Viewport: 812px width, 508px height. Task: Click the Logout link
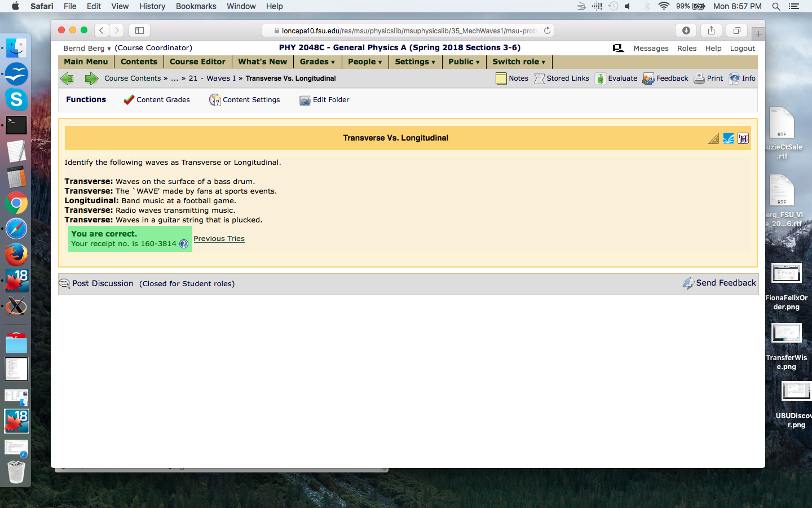point(743,48)
